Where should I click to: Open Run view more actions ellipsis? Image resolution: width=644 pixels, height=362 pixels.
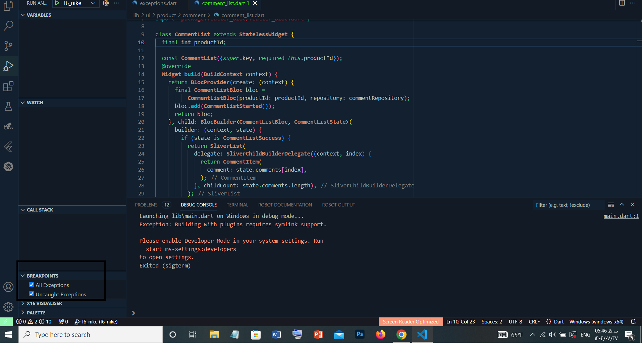click(x=117, y=3)
